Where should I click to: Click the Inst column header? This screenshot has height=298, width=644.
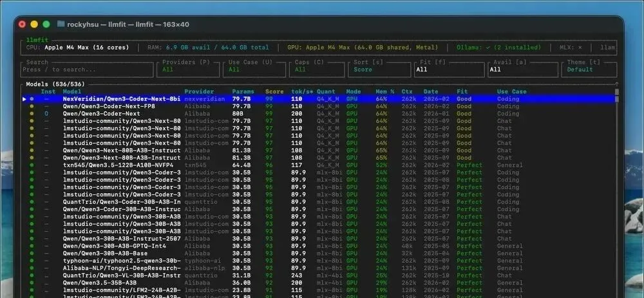48,91
